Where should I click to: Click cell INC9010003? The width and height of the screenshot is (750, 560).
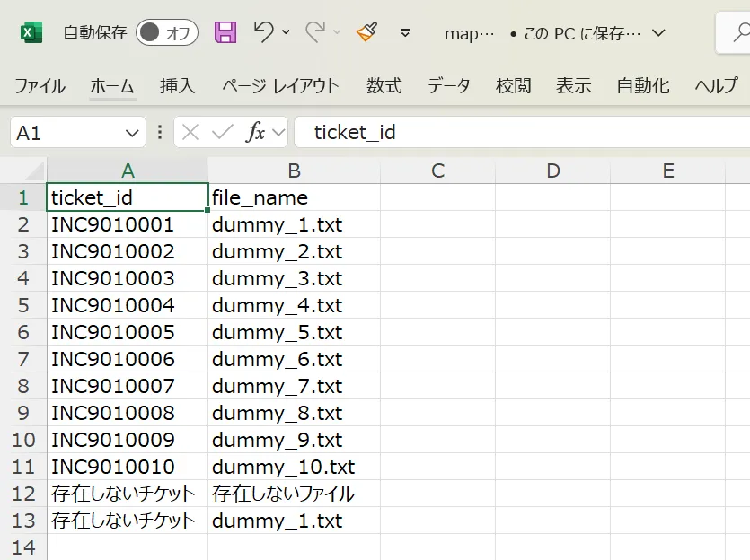tap(128, 278)
